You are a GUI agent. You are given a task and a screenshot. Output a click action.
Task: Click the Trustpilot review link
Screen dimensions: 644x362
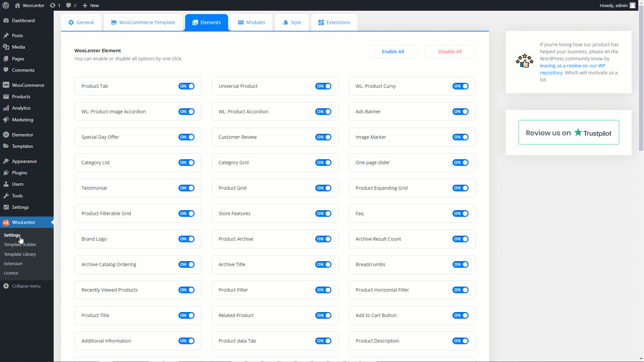[x=568, y=133]
